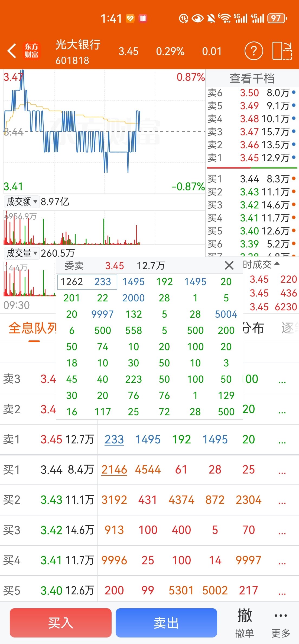299x644 pixels.
Task: Tap the red 买入 buy button
Action: coord(61,623)
